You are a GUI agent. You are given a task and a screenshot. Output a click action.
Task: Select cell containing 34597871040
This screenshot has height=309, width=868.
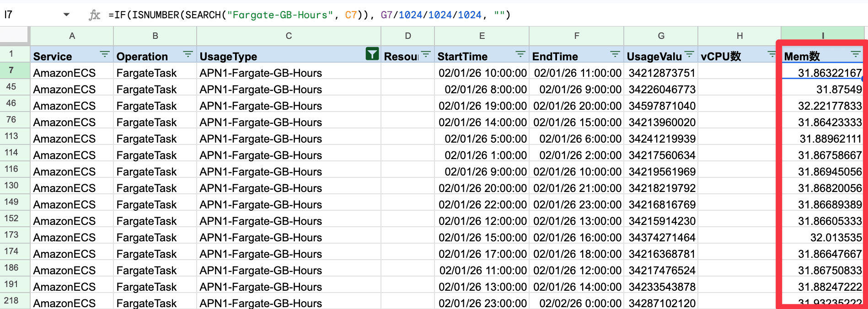[x=661, y=106]
